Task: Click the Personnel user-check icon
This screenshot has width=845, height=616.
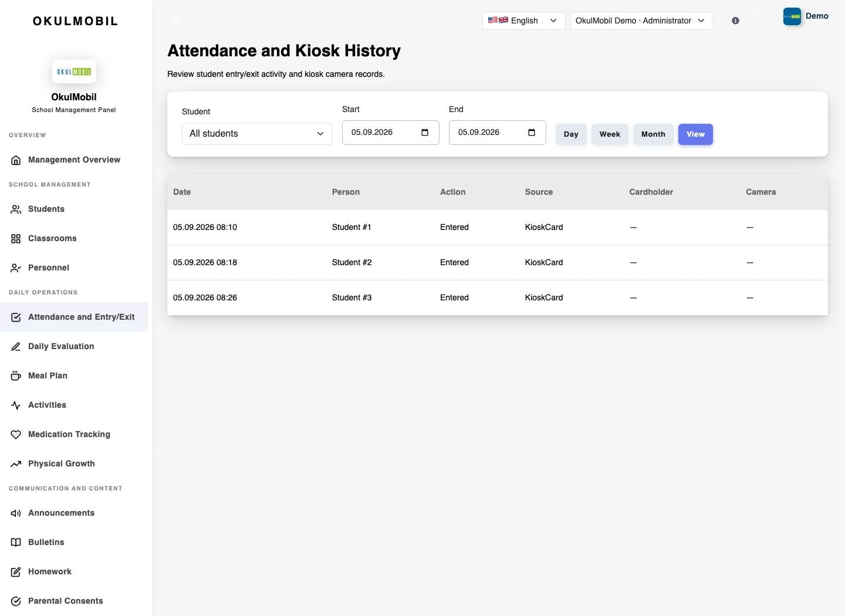Action: click(x=16, y=268)
